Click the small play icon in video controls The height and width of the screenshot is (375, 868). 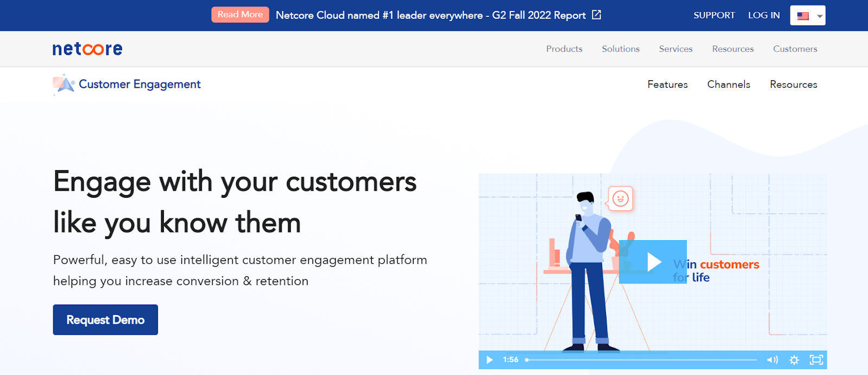pos(489,360)
